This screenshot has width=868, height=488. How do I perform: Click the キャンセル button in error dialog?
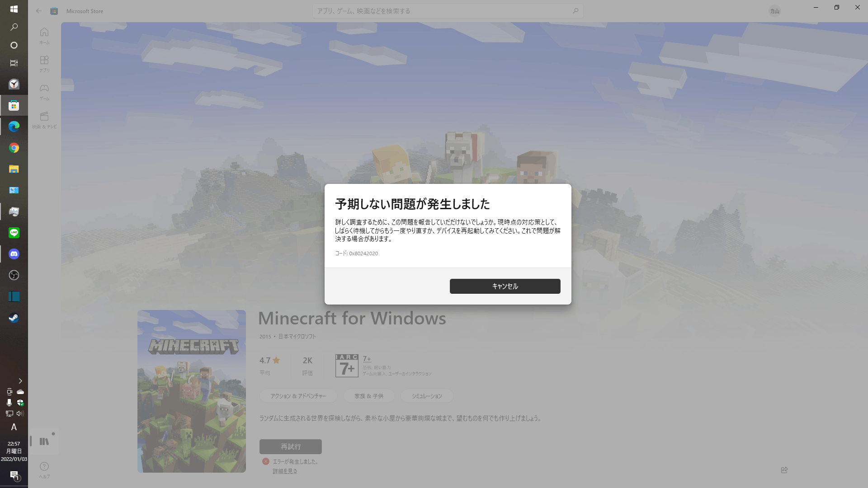pyautogui.click(x=505, y=286)
